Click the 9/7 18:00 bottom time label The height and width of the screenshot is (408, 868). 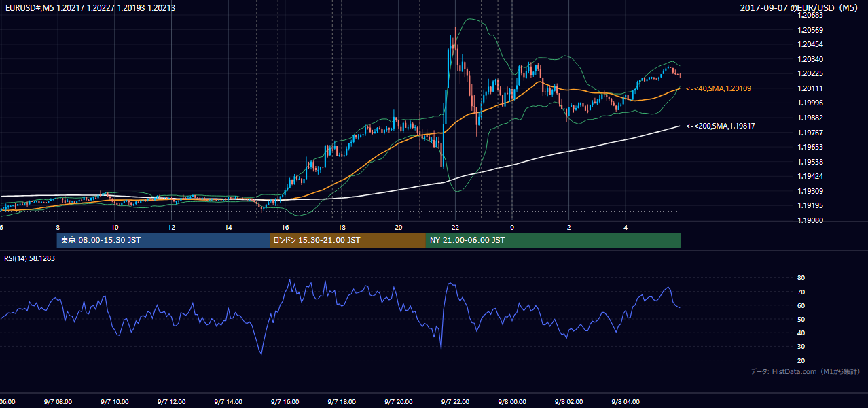(x=342, y=402)
